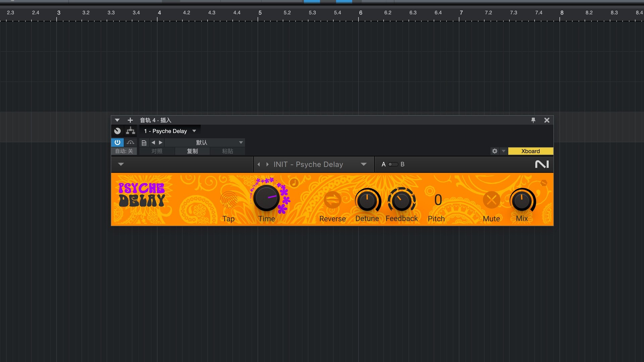This screenshot has height=362, width=644.
Task: Load next preset with right arrow
Action: pyautogui.click(x=160, y=142)
